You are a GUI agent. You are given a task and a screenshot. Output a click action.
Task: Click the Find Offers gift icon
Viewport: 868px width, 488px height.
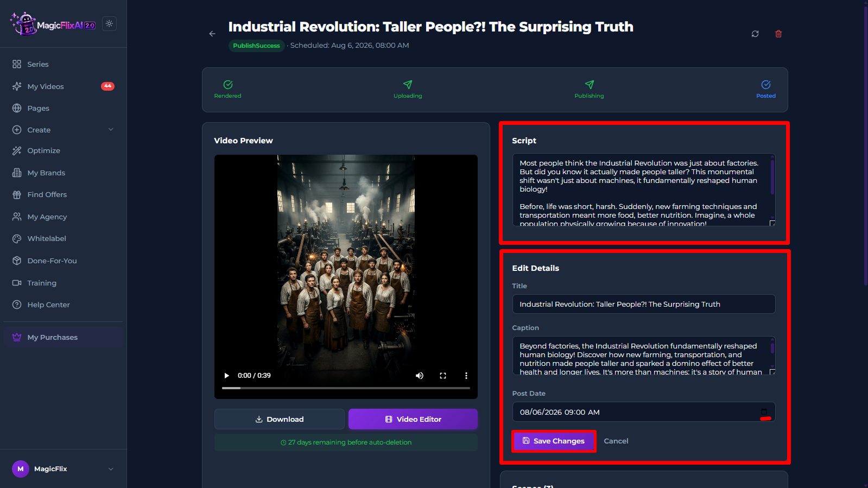tap(17, 194)
